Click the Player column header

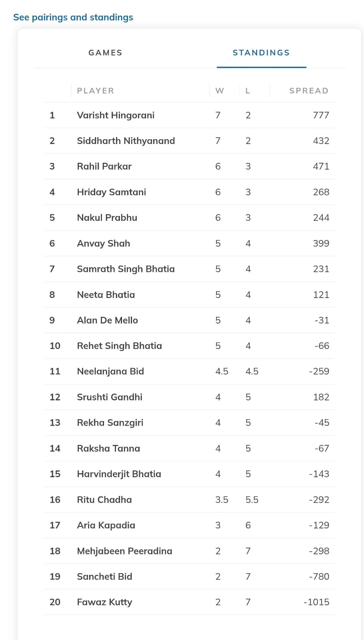(x=96, y=91)
